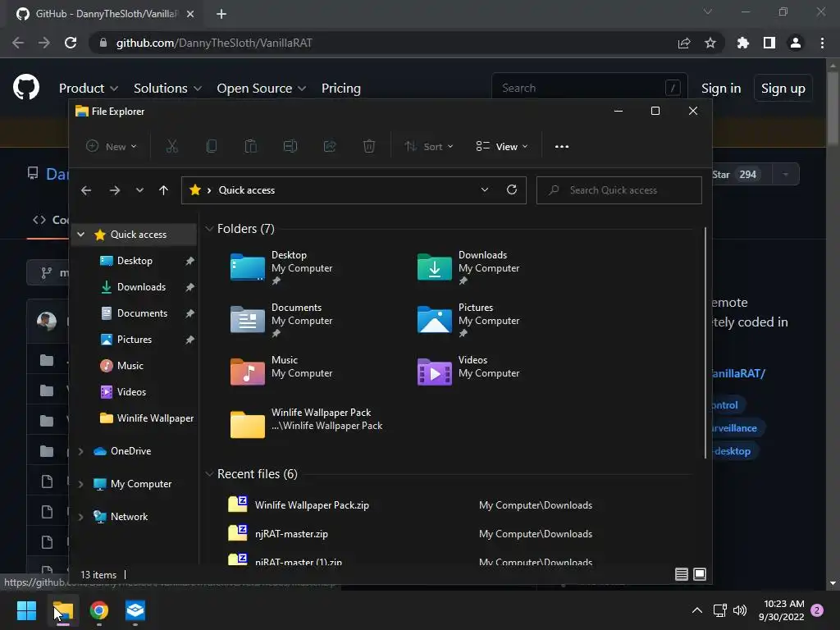The image size is (840, 630).
Task: Refresh the Quick access location
Action: [x=512, y=189]
